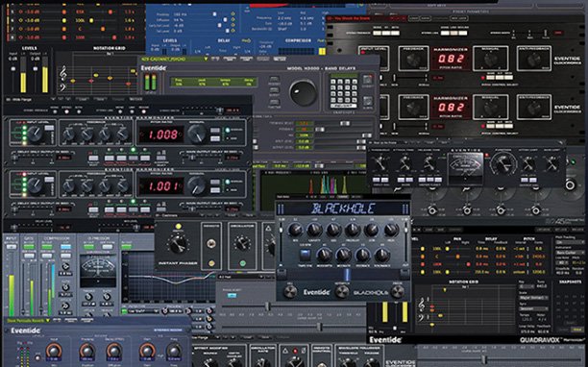Click the Omnipressor Gain Limit knob
This screenshot has width=588, height=367.
pos(552,164)
